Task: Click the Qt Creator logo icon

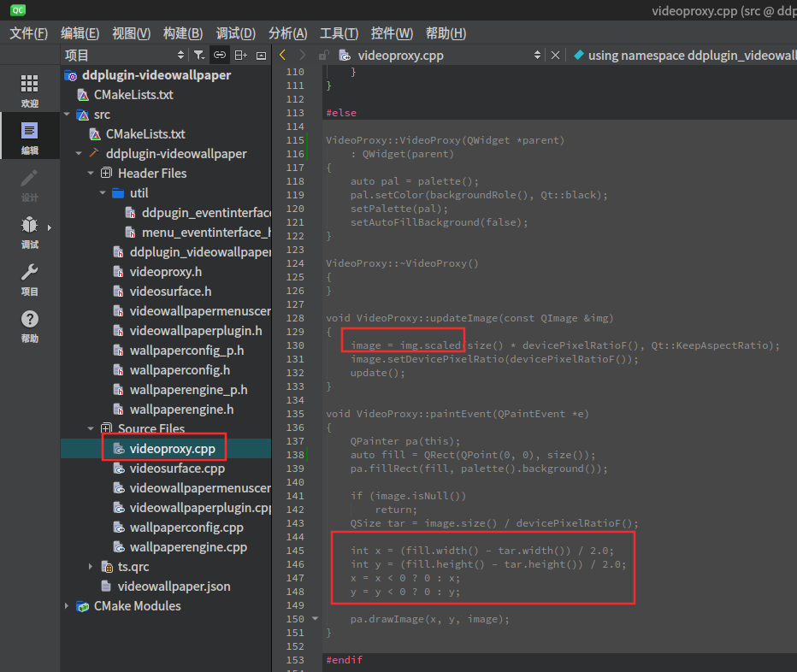Action: pos(18,9)
